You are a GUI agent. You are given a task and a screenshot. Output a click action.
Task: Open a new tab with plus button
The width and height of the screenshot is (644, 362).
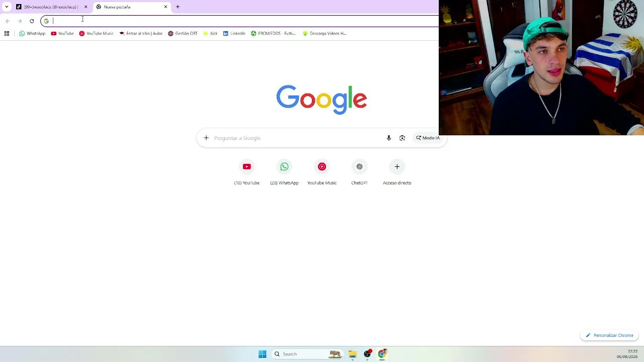[x=178, y=7]
